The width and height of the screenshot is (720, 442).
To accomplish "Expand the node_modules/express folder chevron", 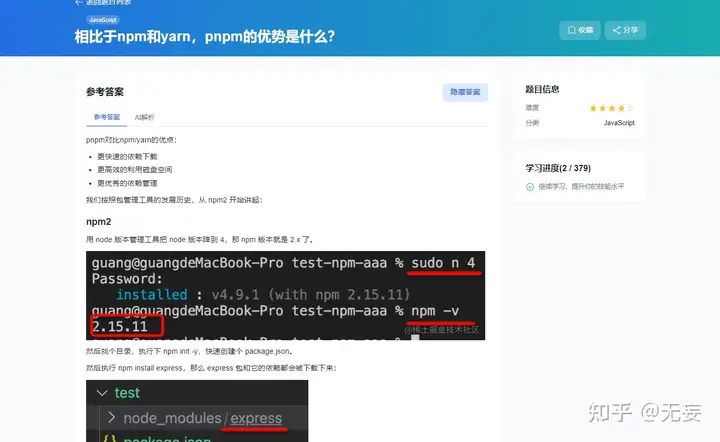I will point(111,417).
